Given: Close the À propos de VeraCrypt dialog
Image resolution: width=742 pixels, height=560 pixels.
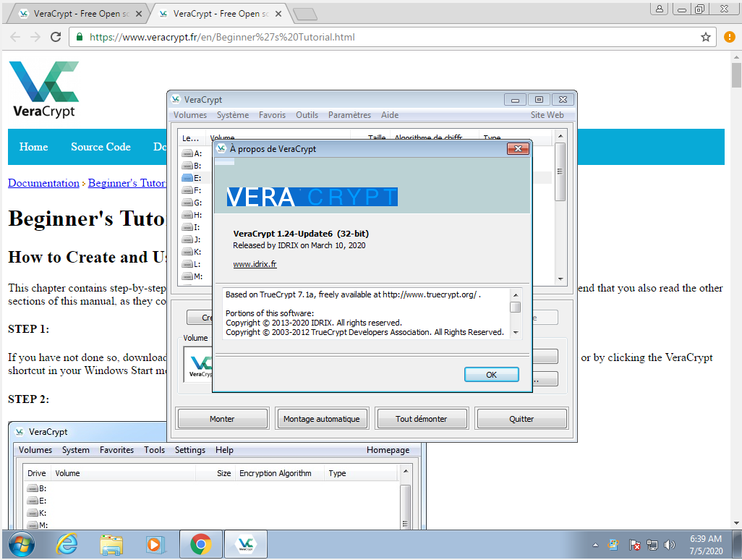Looking at the screenshot, I should (518, 148).
